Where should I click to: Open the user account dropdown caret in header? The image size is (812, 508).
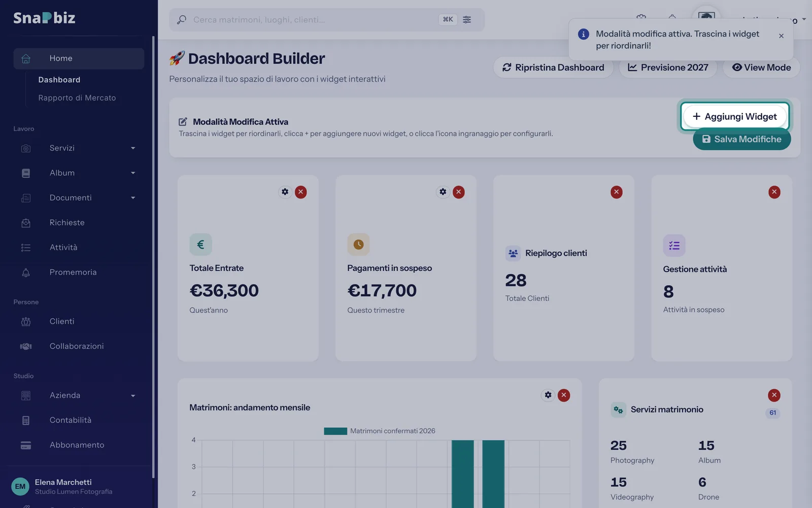click(x=804, y=19)
